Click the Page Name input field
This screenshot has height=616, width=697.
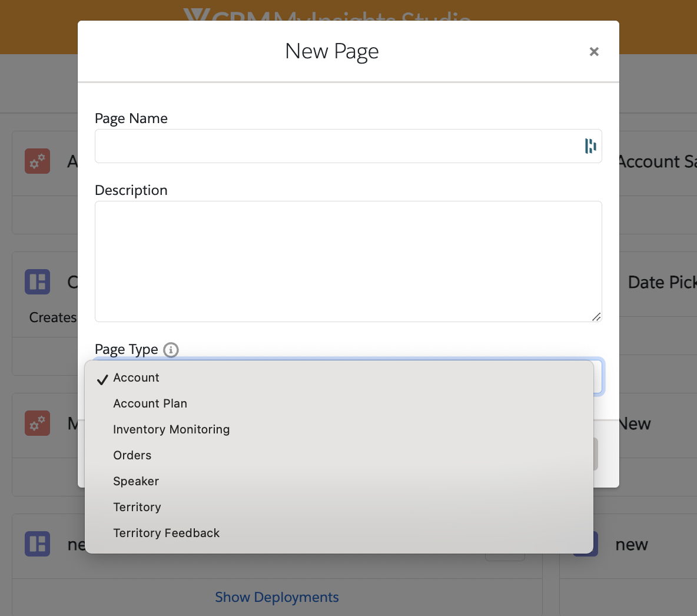coord(336,146)
